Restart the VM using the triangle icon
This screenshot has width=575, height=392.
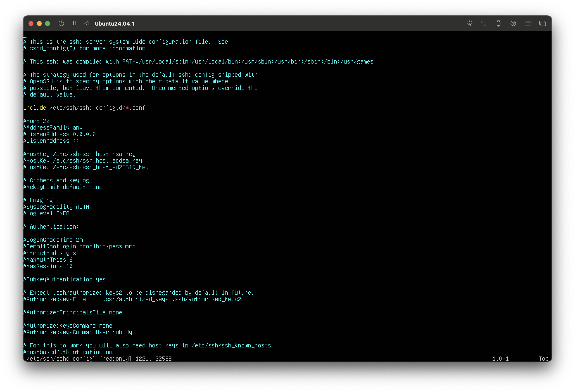pyautogui.click(x=86, y=24)
